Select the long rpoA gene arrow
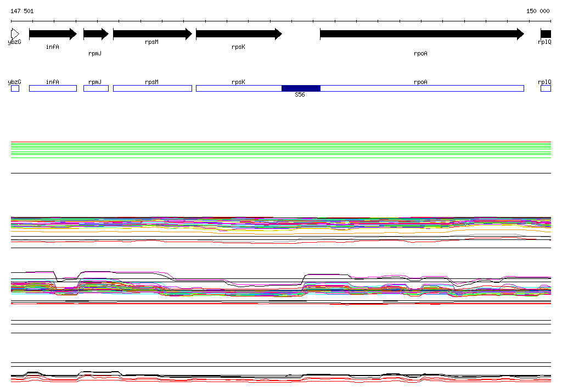This screenshot has width=562, height=392. [422, 34]
